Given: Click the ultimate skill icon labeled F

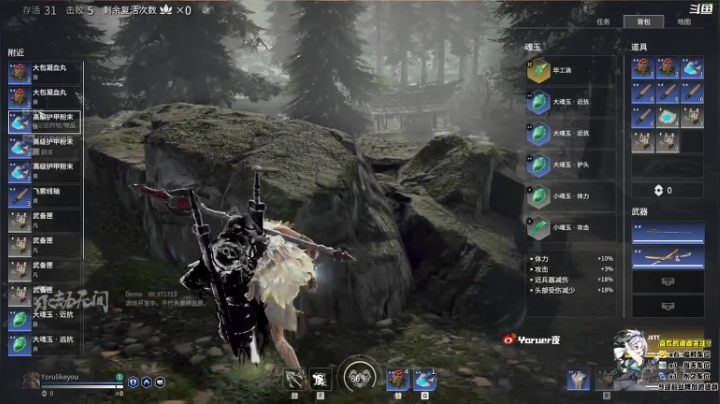Looking at the screenshot, I should point(320,379).
